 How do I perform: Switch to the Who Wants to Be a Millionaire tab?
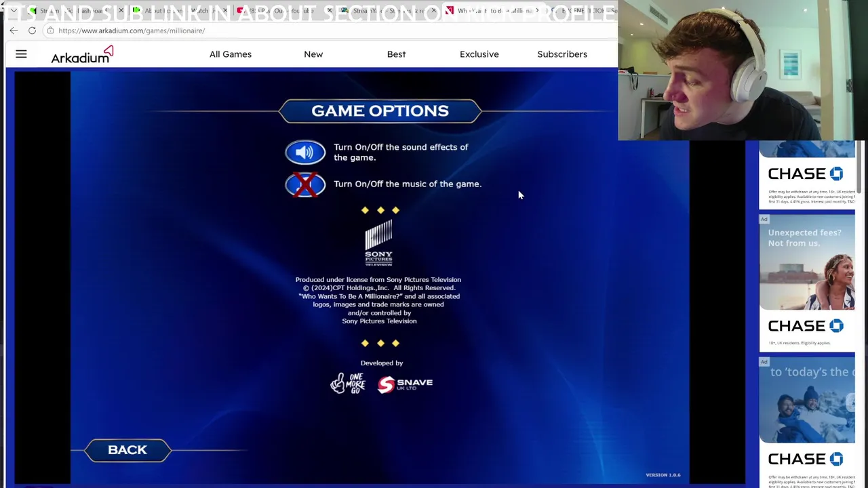click(494, 11)
